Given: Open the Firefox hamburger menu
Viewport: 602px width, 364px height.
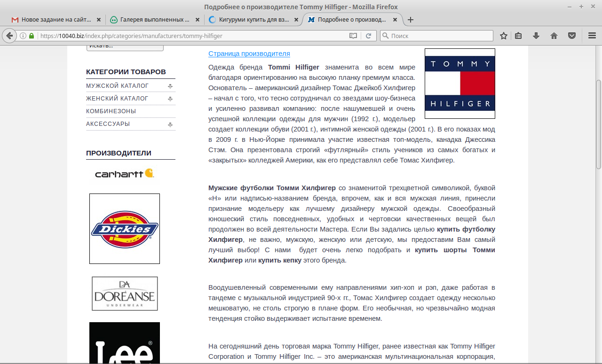Looking at the screenshot, I should pos(592,36).
